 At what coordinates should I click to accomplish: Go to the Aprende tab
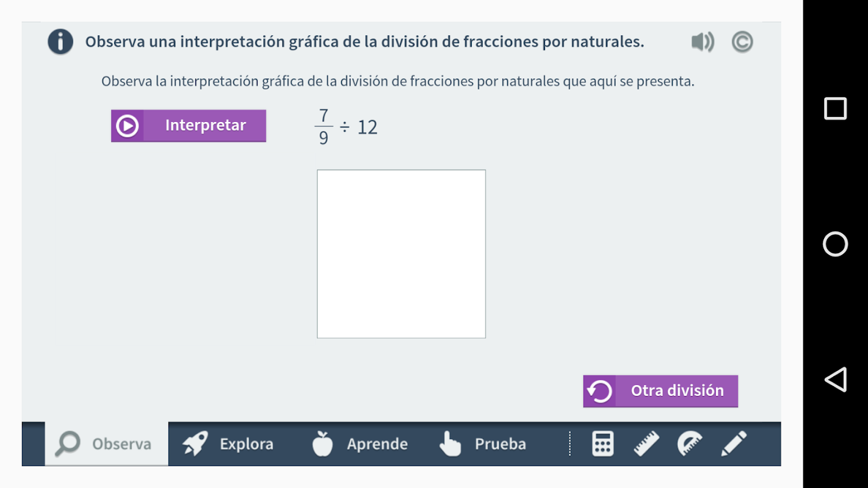[x=360, y=443]
